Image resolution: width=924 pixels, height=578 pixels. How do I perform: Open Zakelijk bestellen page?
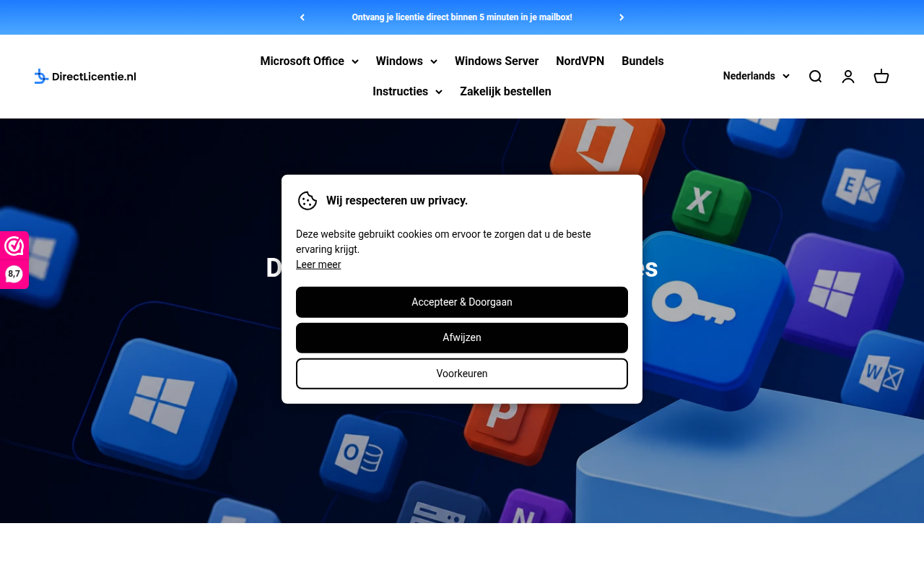click(x=505, y=92)
